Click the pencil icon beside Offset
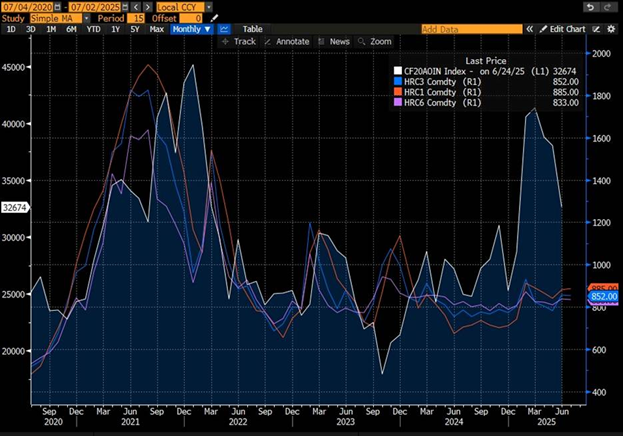This screenshot has width=624, height=437. pos(213,18)
